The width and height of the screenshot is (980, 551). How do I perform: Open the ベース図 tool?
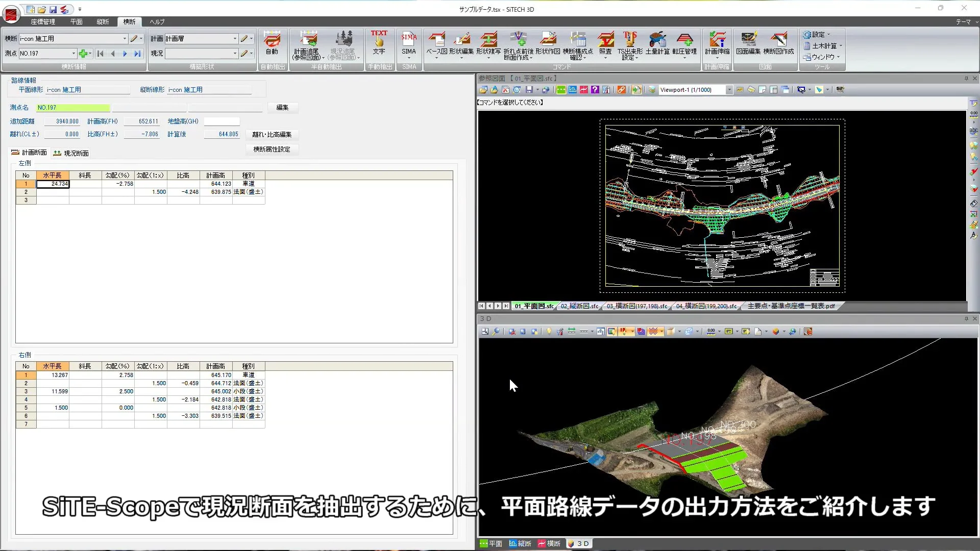click(x=436, y=44)
